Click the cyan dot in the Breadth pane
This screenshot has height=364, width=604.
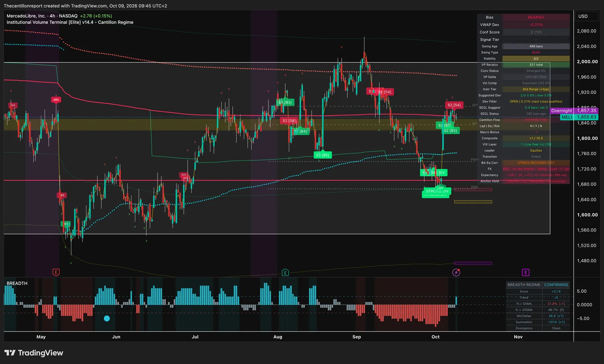click(x=107, y=318)
